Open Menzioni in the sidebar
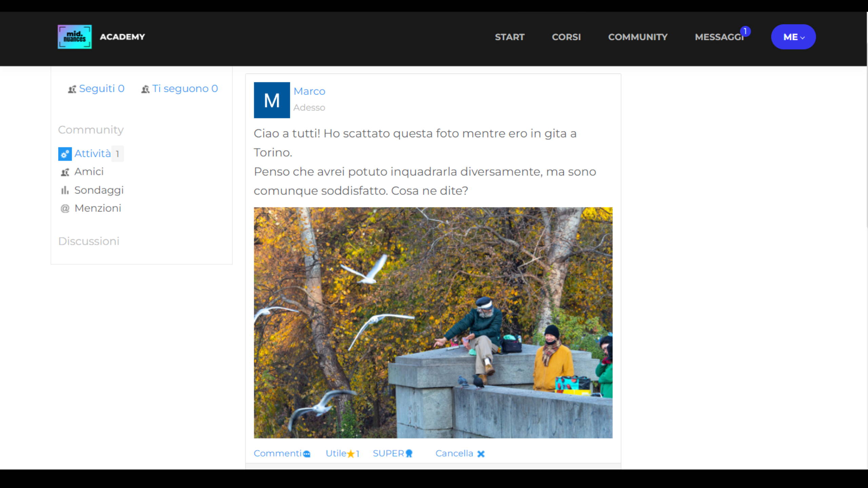This screenshot has width=868, height=488. tap(98, 208)
